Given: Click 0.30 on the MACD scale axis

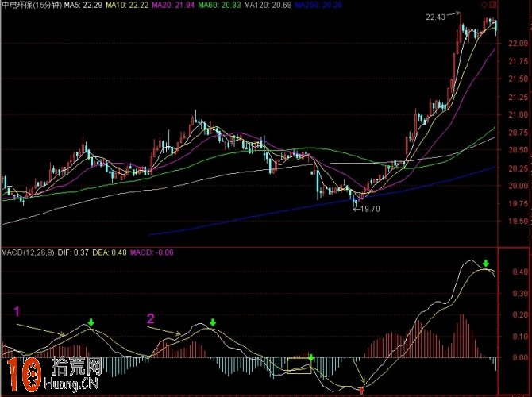Looking at the screenshot, I should click(520, 294).
